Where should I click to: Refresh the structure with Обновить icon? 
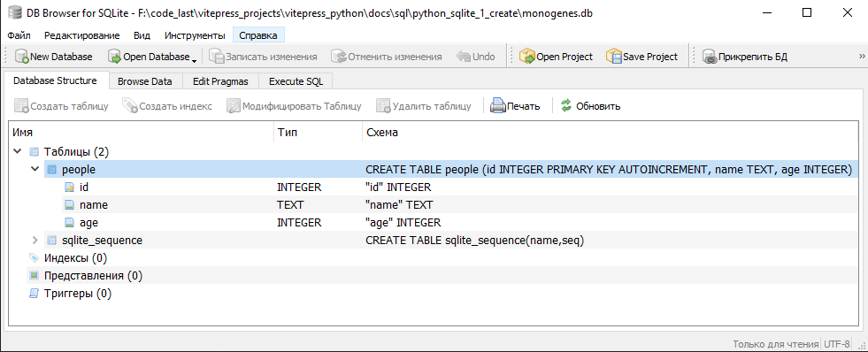(x=565, y=106)
